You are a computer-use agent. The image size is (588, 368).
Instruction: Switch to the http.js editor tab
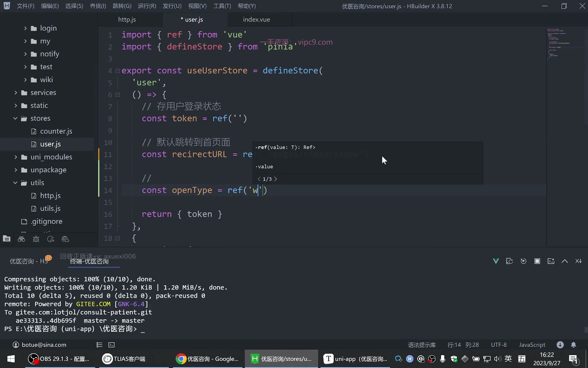tap(127, 19)
